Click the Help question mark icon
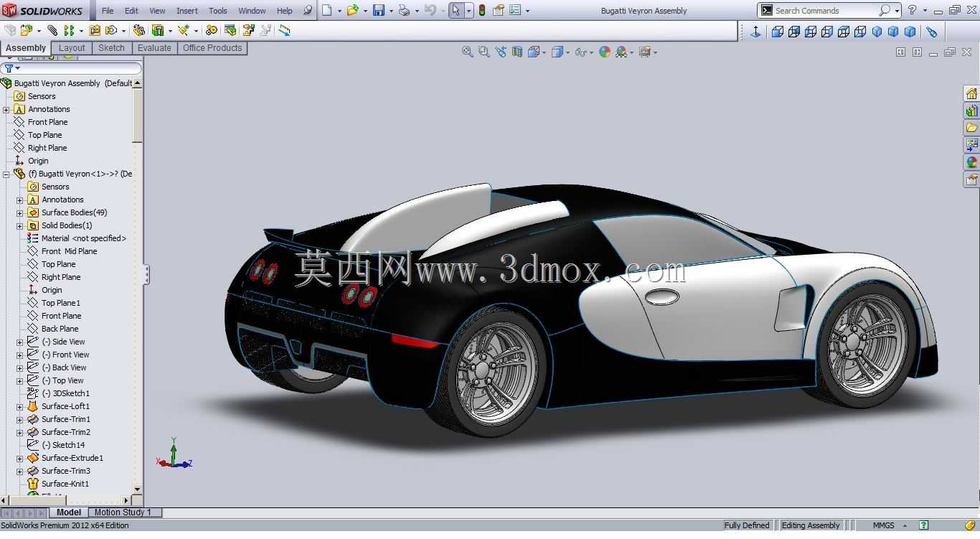The width and height of the screenshot is (980, 539). pos(912,10)
